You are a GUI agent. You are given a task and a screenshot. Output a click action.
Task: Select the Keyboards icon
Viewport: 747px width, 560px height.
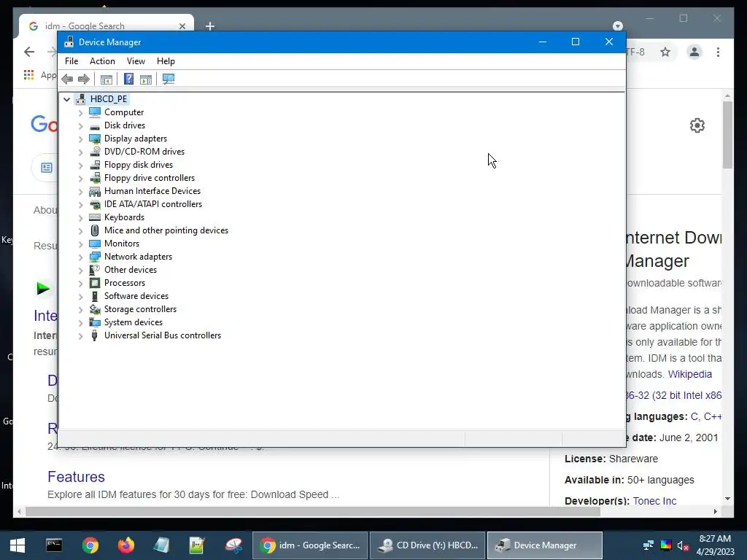click(x=95, y=217)
